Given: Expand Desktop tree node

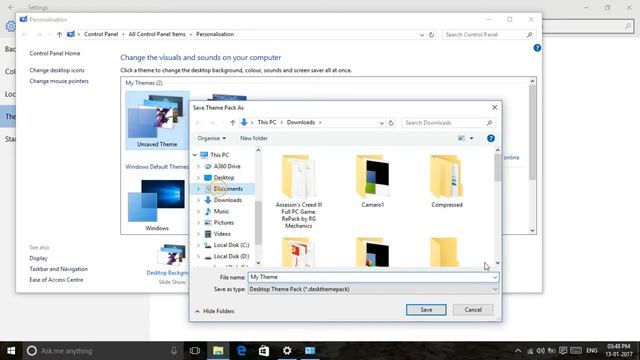Looking at the screenshot, I should click(x=199, y=178).
